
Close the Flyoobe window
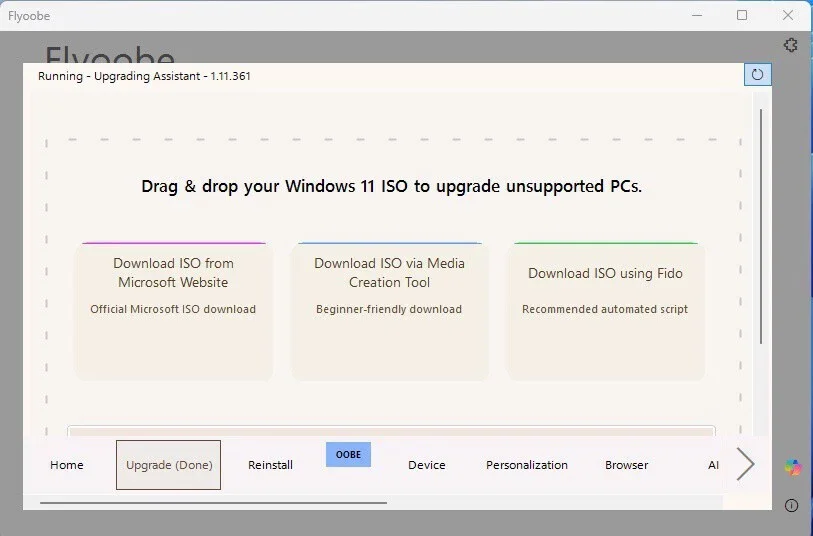(788, 16)
